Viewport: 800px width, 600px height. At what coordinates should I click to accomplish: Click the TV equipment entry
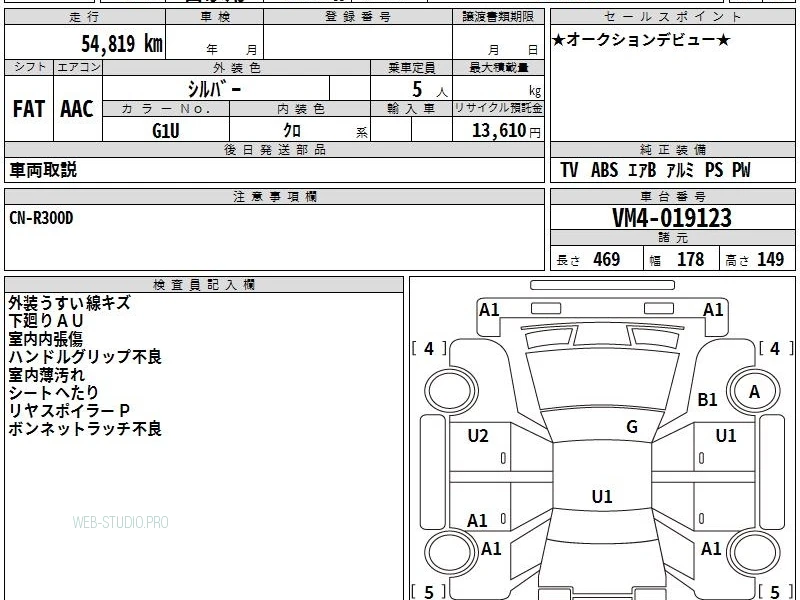(569, 170)
